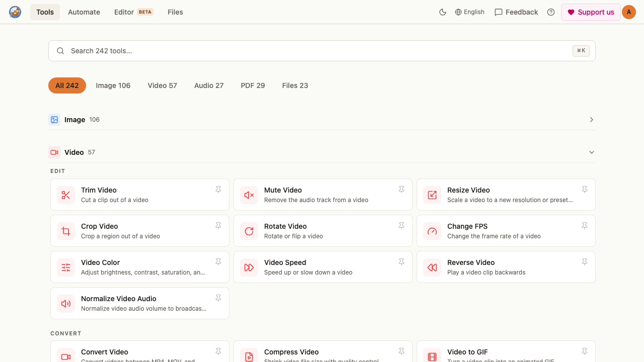
Task: Pin the Video to GIF tool
Action: point(585,351)
